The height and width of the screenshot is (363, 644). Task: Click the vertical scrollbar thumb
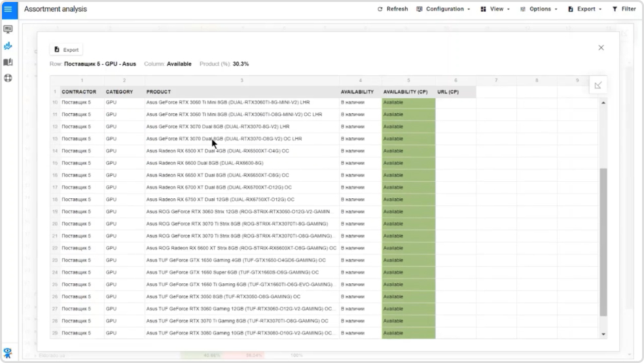pos(603,242)
